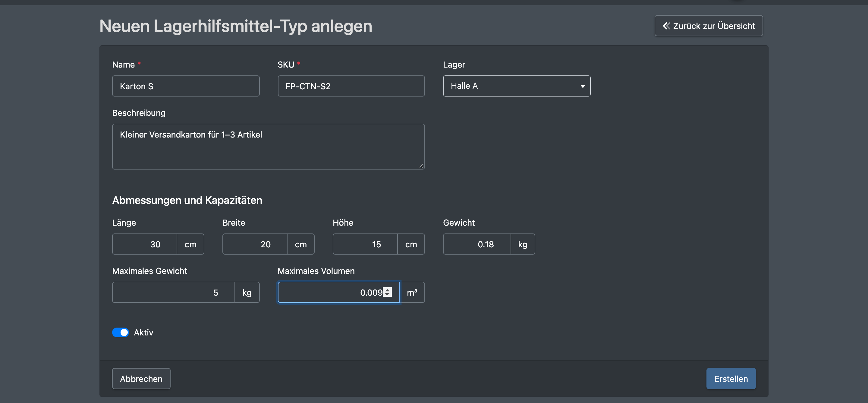The height and width of the screenshot is (403, 868).
Task: Click the Länge input showing 30
Action: [x=145, y=244]
